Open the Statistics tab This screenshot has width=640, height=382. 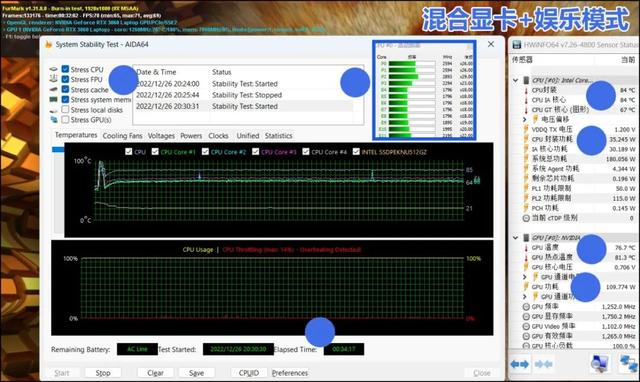click(x=278, y=135)
